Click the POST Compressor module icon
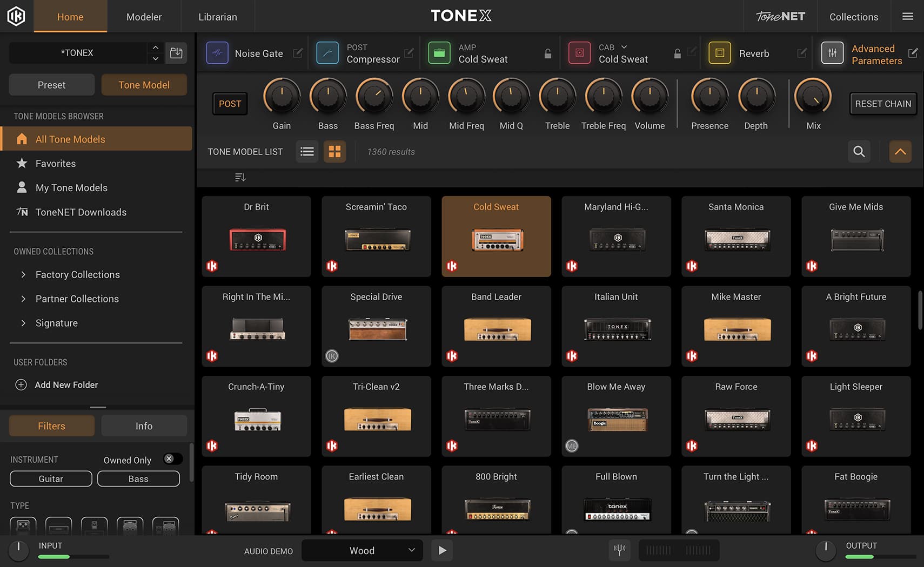Viewport: 924px width, 567px height. coord(327,53)
